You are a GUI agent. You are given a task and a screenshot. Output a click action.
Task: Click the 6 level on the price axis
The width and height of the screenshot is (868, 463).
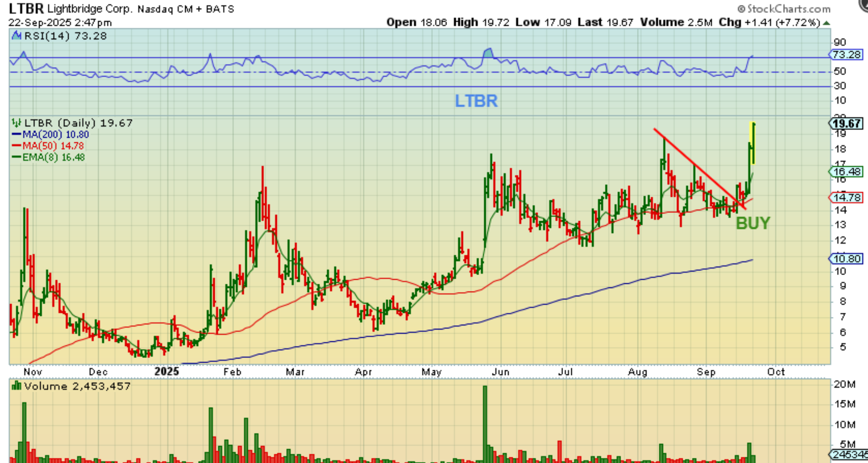[x=843, y=332]
